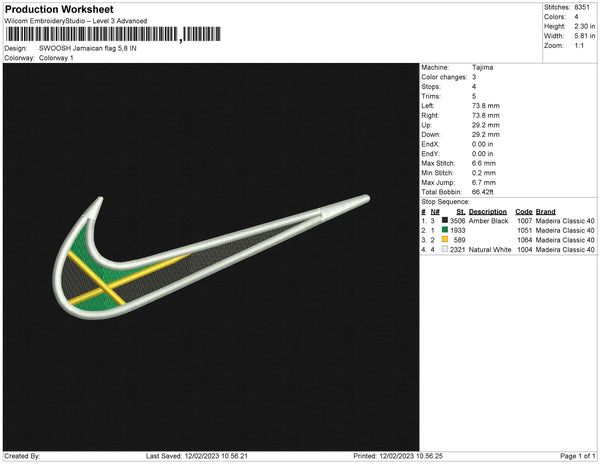The width and height of the screenshot is (600, 464).
Task: Select the Left value 73.8 mm
Action: pos(486,106)
